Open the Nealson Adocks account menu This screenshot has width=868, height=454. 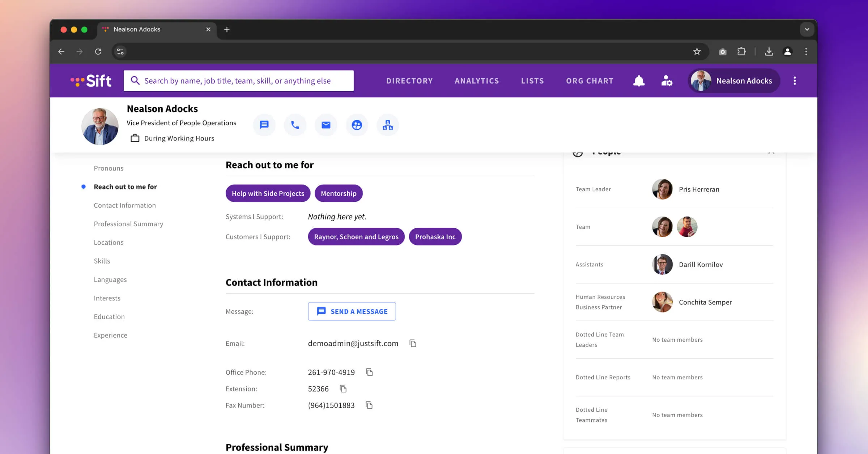(733, 81)
